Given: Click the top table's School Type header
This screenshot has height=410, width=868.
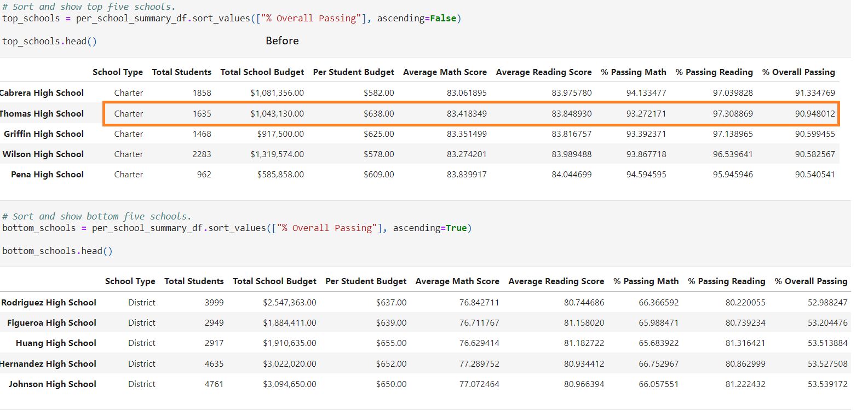Looking at the screenshot, I should click(x=118, y=72).
